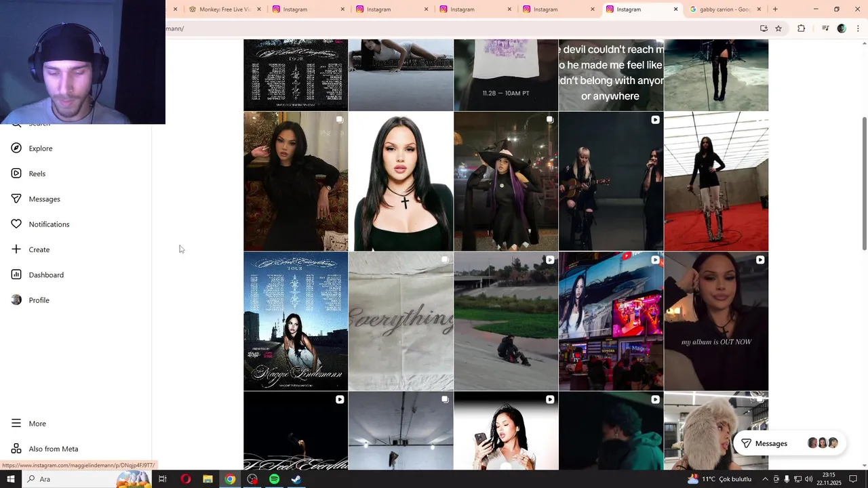The height and width of the screenshot is (488, 868).
Task: Click the page's vertical scrollbar thumb
Action: pos(863,184)
